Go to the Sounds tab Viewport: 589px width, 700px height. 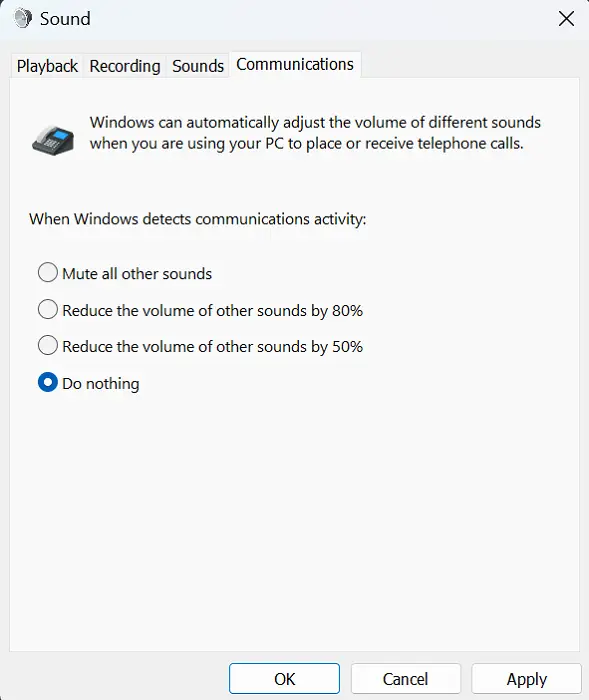pos(198,66)
